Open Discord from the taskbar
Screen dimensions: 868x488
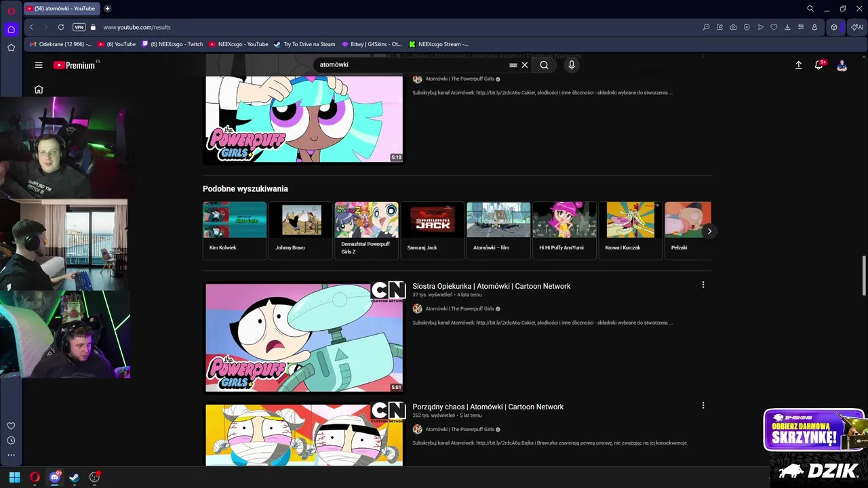click(55, 477)
